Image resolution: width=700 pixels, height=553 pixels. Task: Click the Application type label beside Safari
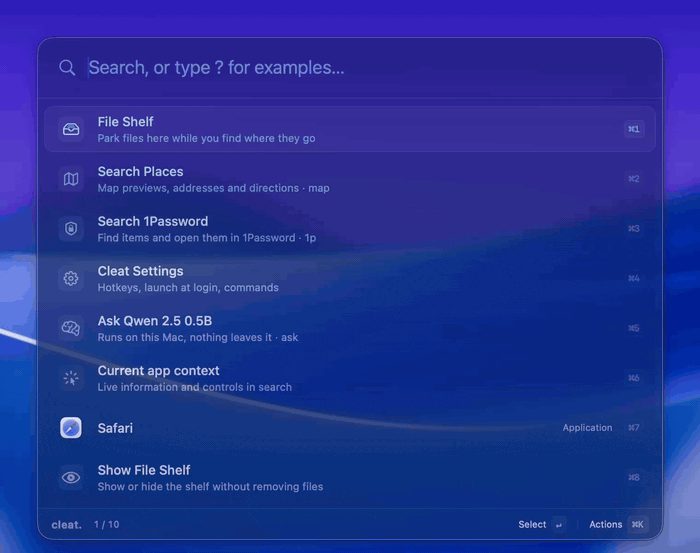pos(587,428)
